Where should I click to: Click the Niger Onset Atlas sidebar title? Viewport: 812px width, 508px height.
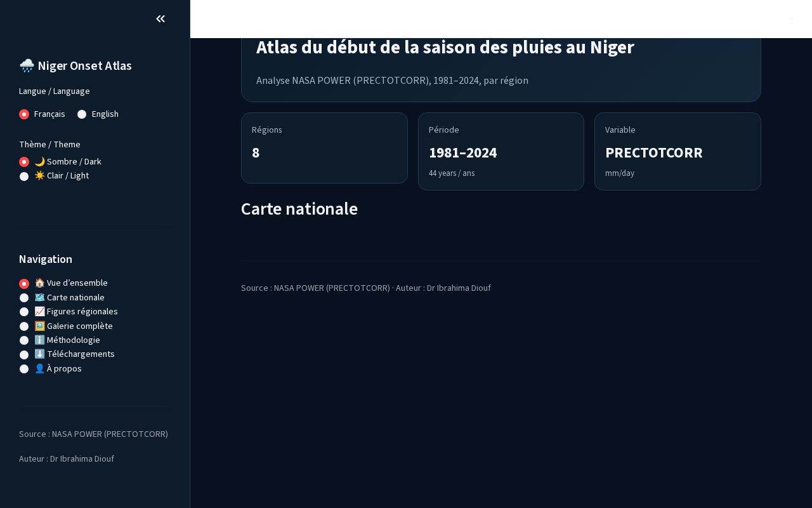coord(75,66)
